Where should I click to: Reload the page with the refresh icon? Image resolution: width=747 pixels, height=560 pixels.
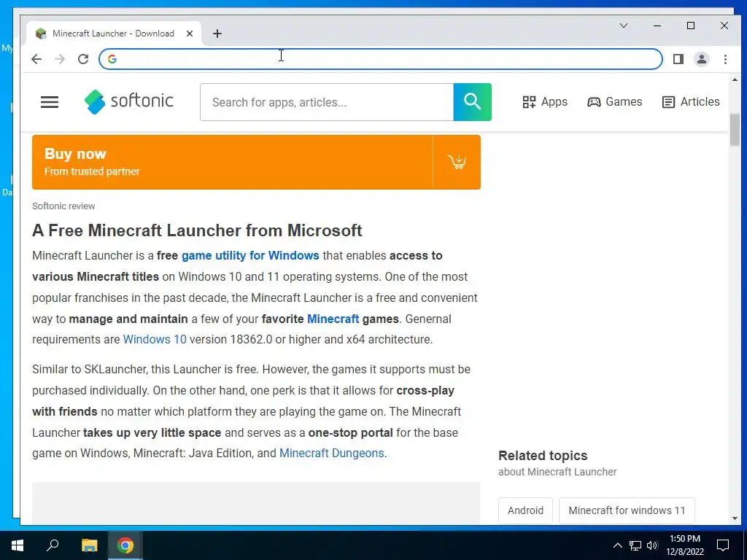[83, 59]
